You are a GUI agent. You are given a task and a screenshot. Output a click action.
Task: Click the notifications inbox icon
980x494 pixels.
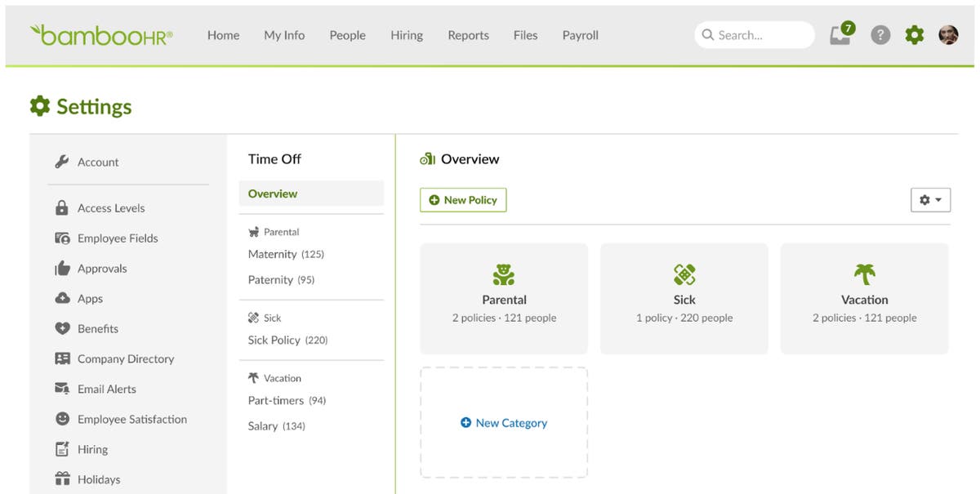840,36
